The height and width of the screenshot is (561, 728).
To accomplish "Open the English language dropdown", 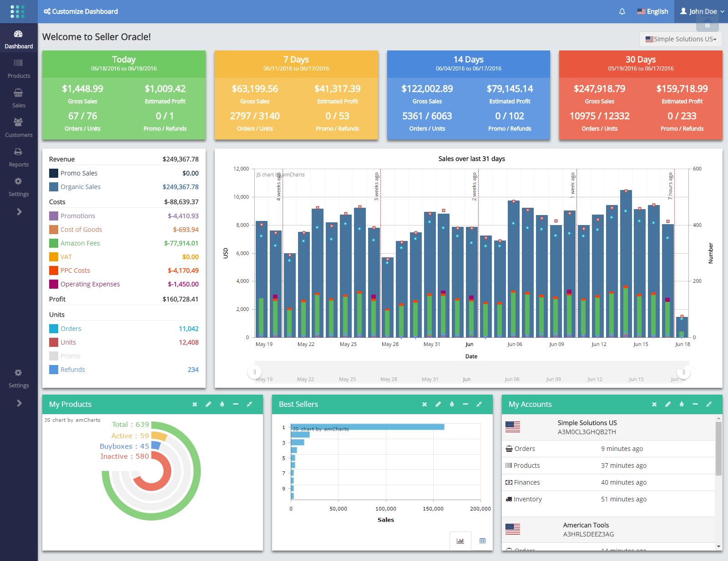I will click(x=652, y=11).
